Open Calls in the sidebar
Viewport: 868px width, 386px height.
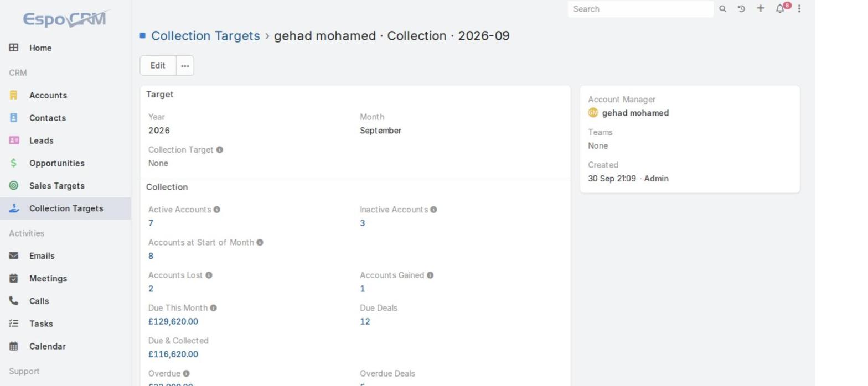tap(39, 301)
